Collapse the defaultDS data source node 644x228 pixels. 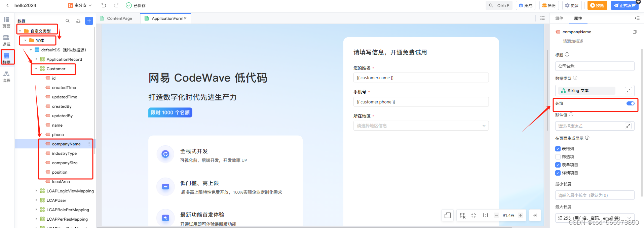[31, 50]
